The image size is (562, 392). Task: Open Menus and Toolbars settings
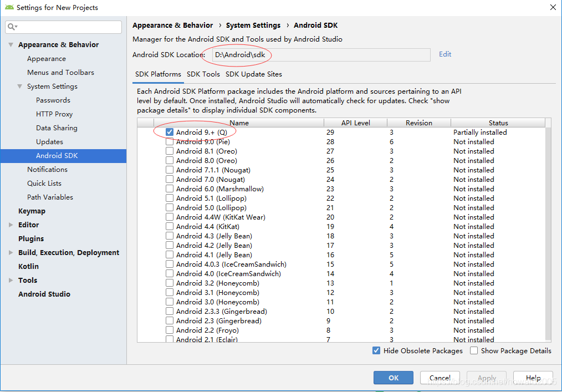point(60,73)
